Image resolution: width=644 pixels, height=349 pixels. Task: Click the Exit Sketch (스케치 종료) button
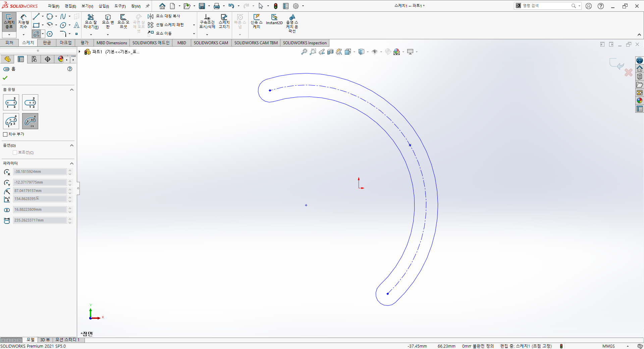click(9, 21)
